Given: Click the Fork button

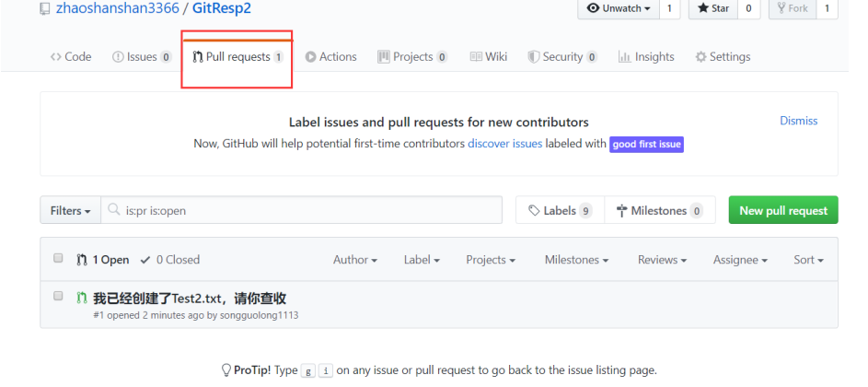Looking at the screenshot, I should coord(793,8).
